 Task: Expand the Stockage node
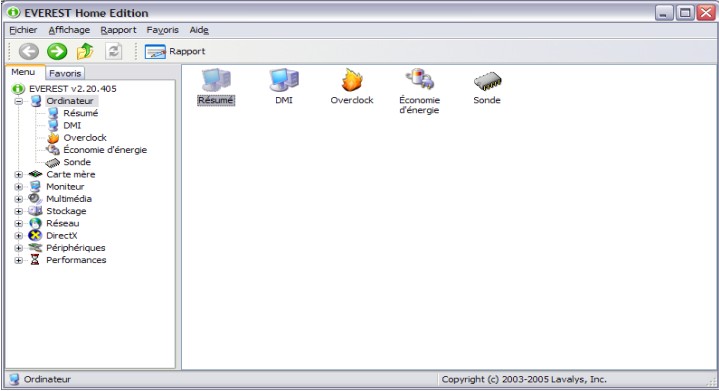point(18,211)
